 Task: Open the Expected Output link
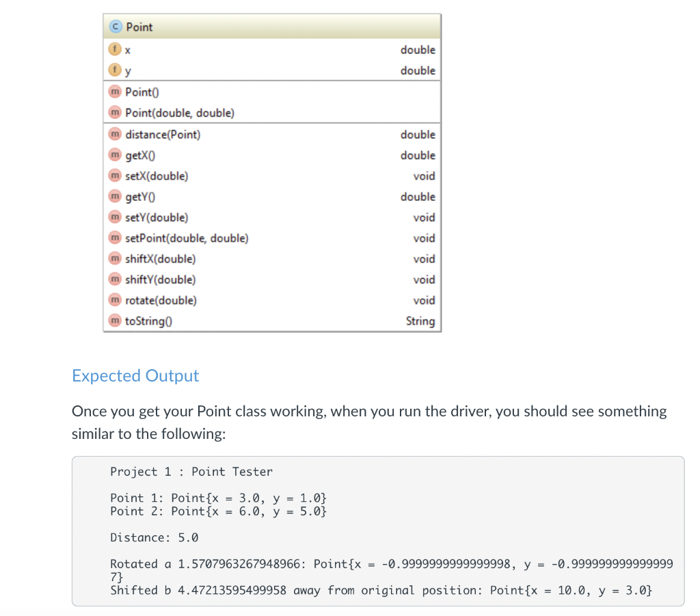[x=135, y=375]
